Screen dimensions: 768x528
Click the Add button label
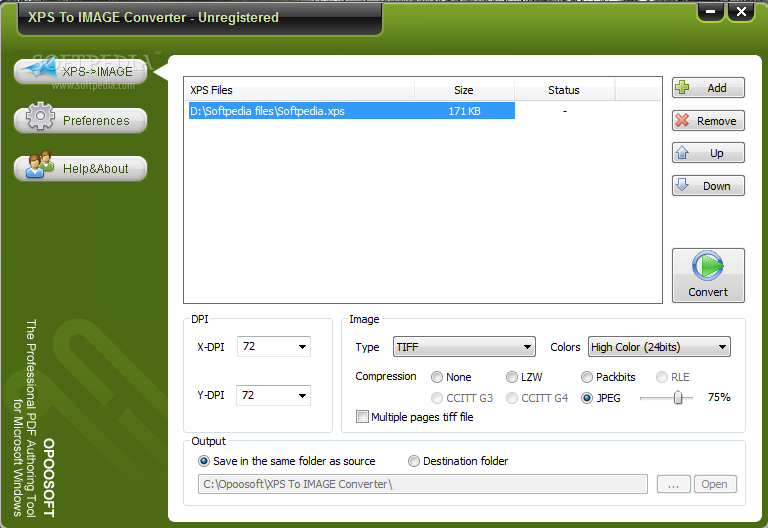[717, 88]
